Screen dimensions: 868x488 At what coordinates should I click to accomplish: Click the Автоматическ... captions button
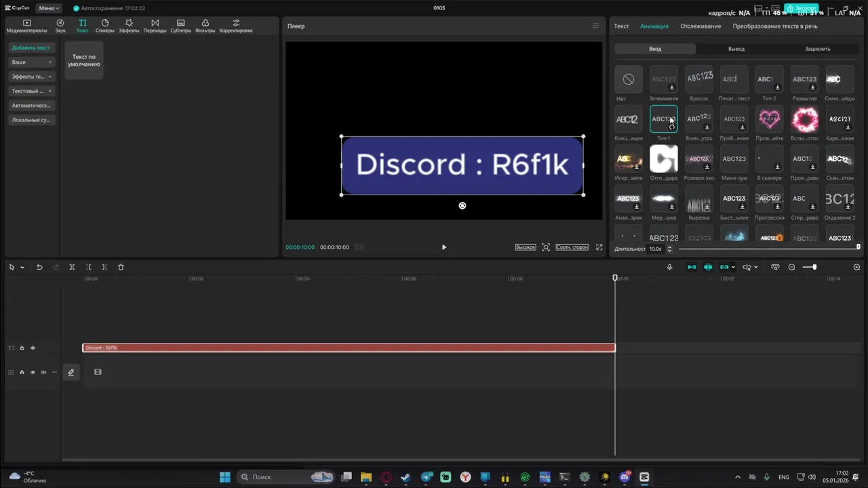pos(31,106)
